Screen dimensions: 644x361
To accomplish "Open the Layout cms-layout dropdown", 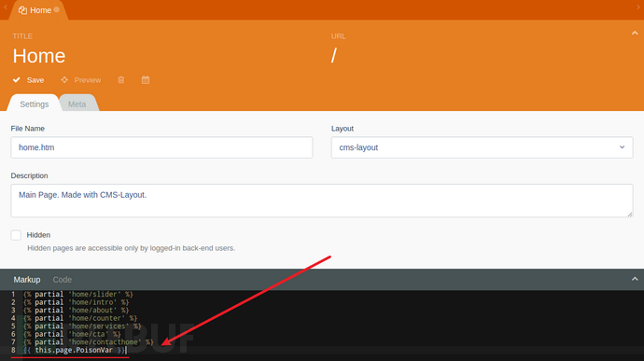I will (x=482, y=147).
